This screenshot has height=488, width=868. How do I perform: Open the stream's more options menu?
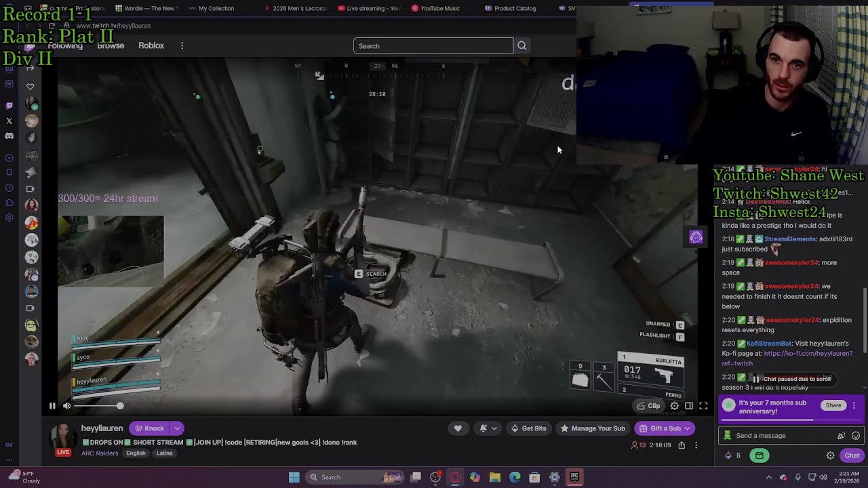(696, 445)
